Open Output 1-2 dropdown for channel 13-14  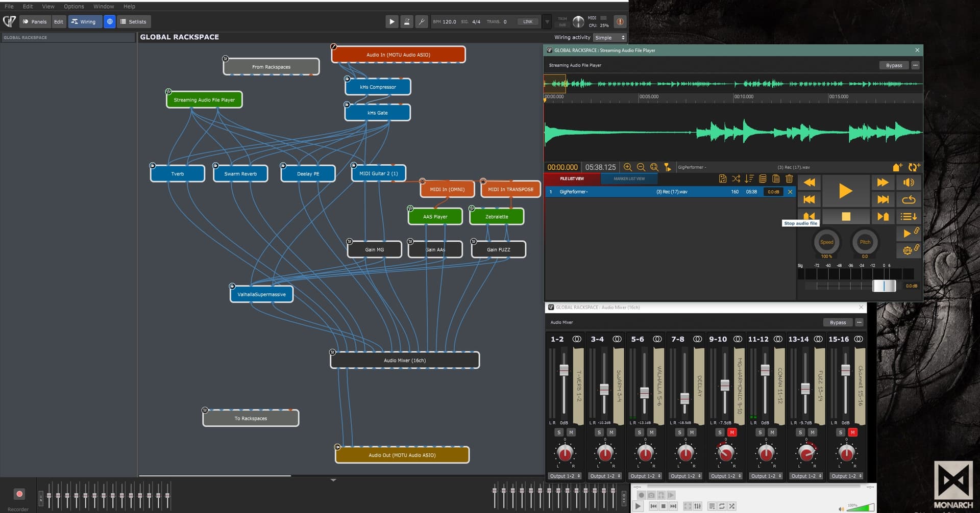(806, 476)
